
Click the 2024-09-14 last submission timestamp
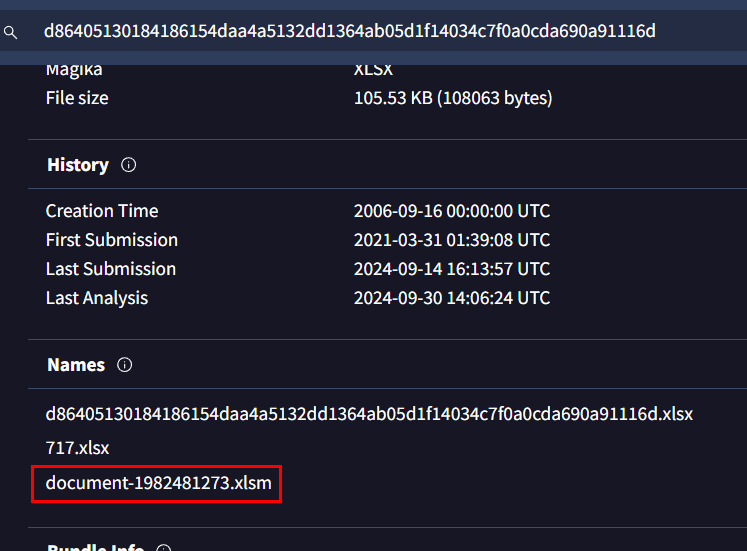coord(452,269)
